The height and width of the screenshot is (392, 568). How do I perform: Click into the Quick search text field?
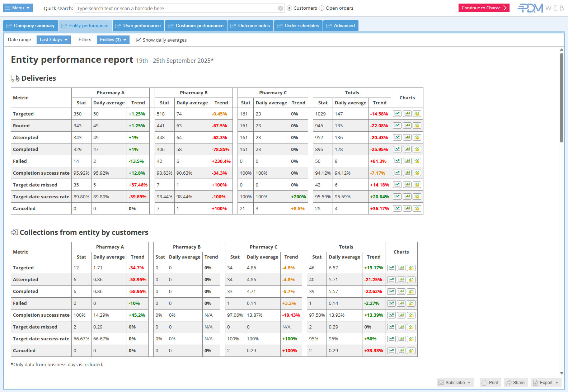[x=176, y=8]
